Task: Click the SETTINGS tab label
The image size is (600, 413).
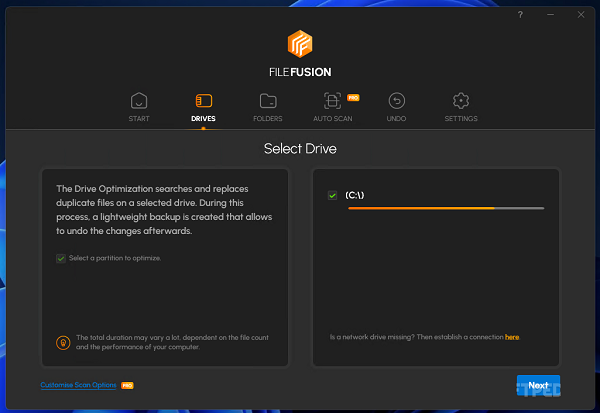Action: click(x=461, y=119)
